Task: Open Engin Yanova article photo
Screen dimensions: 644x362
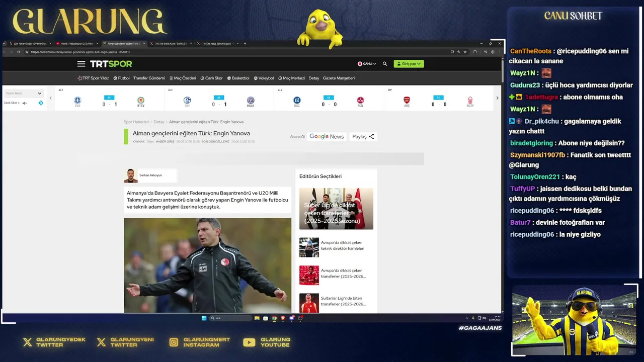Action: (207, 265)
